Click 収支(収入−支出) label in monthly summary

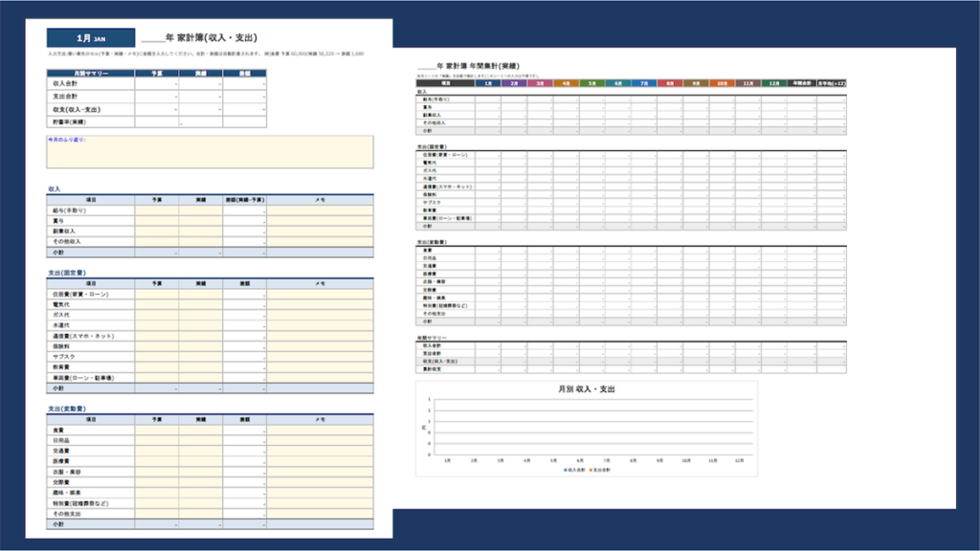coord(77,109)
